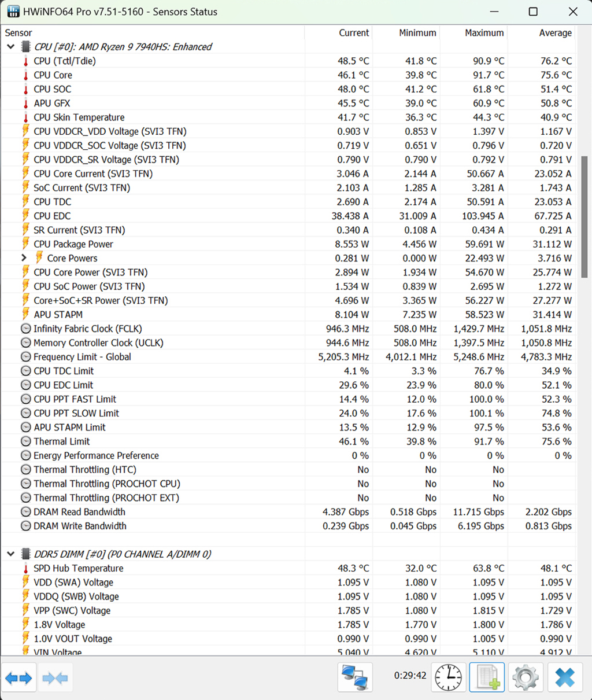Click the HWiNFO64 app icon in title bar

click(x=13, y=12)
